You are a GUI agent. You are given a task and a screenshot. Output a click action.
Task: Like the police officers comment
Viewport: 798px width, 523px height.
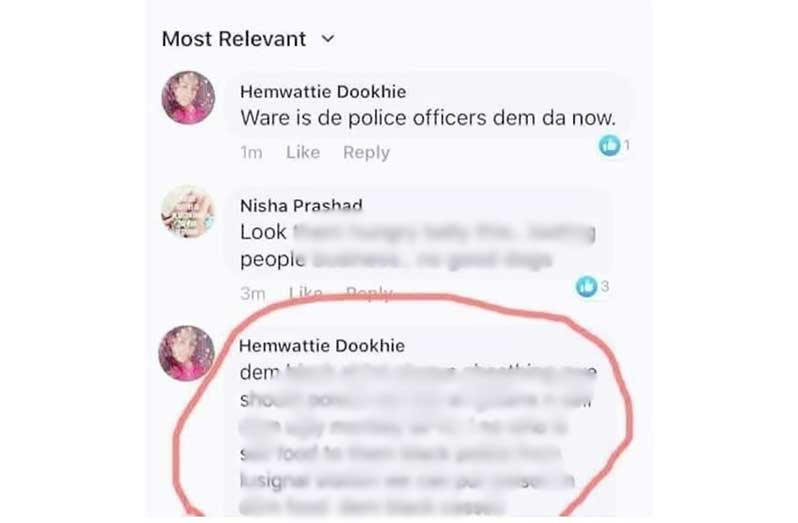[303, 152]
